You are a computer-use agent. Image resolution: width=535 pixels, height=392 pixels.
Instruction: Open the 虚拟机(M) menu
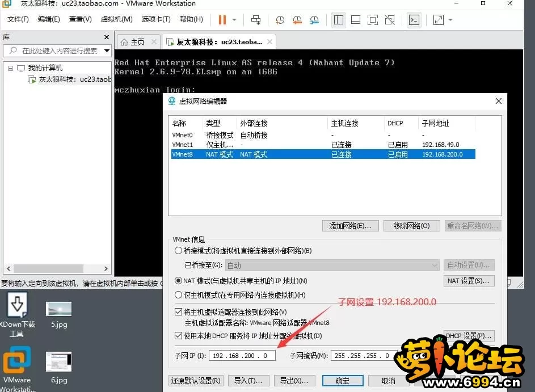pyautogui.click(x=116, y=19)
